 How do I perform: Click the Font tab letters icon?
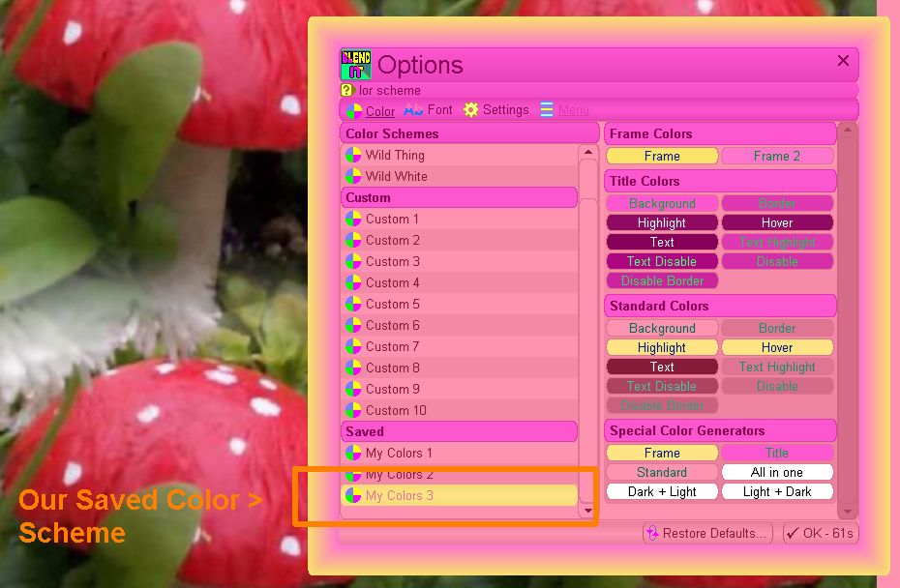413,110
